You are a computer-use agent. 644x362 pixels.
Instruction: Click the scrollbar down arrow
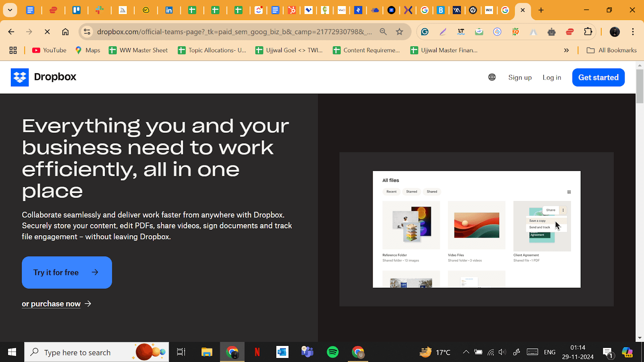(640, 338)
